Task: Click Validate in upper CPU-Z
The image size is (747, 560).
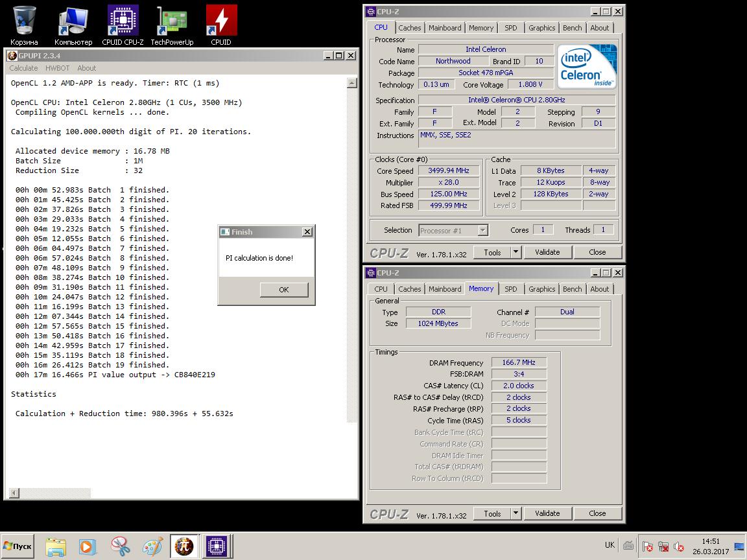Action: [x=547, y=252]
